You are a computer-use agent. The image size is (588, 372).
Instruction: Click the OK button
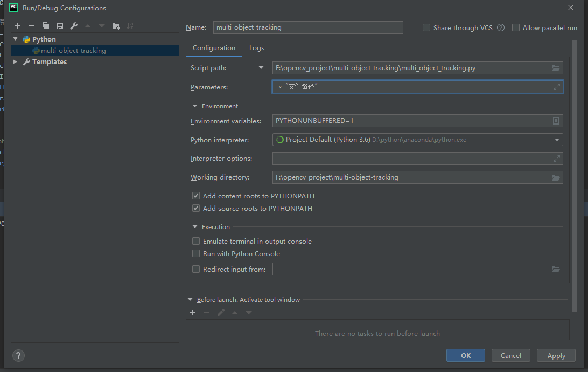465,355
